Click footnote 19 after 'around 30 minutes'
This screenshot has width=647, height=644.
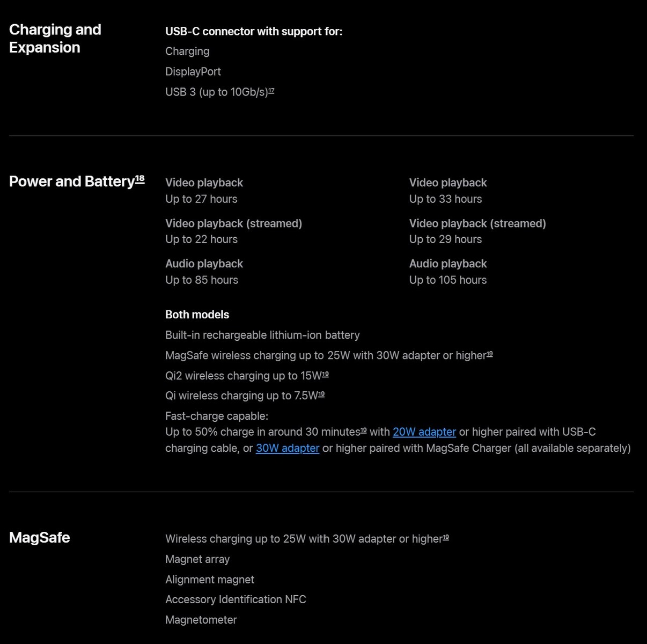click(363, 430)
